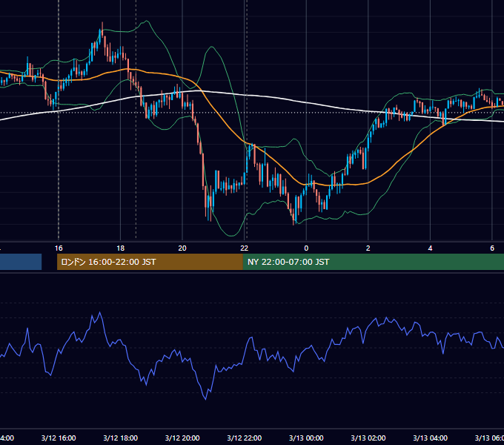Click hour label 4 on price chart axis

pos(430,248)
